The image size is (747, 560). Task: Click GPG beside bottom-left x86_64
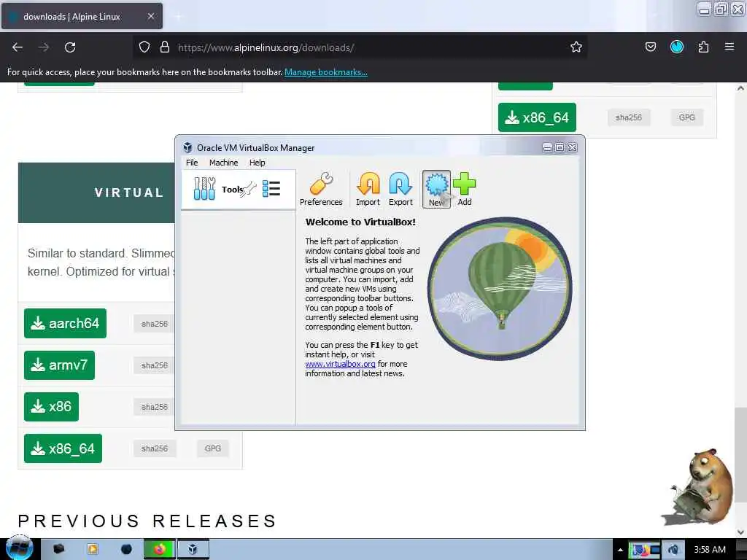pos(212,448)
